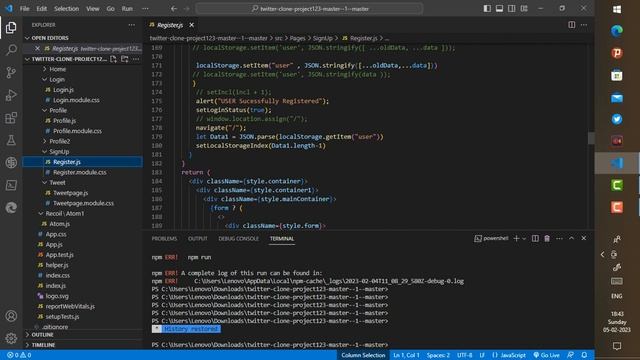Open Tweetpage.js file in explorer
640x360 pixels.
pyautogui.click(x=71, y=193)
